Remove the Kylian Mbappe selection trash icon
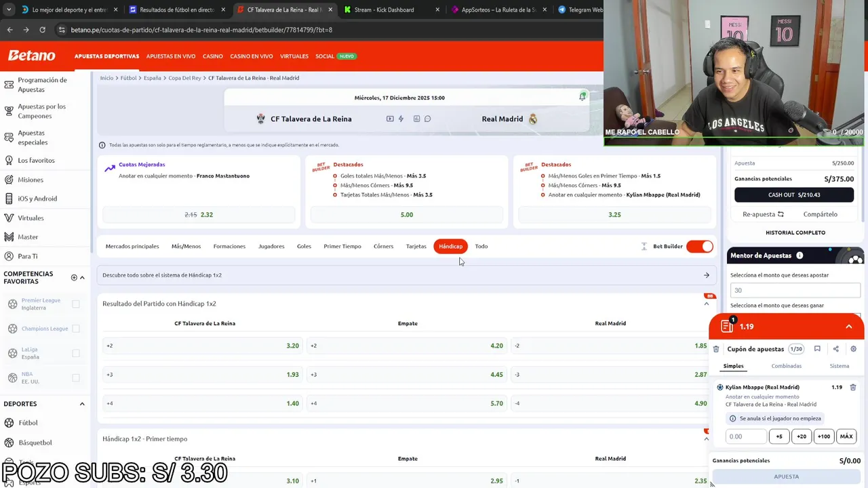This screenshot has height=488, width=868. (853, 387)
